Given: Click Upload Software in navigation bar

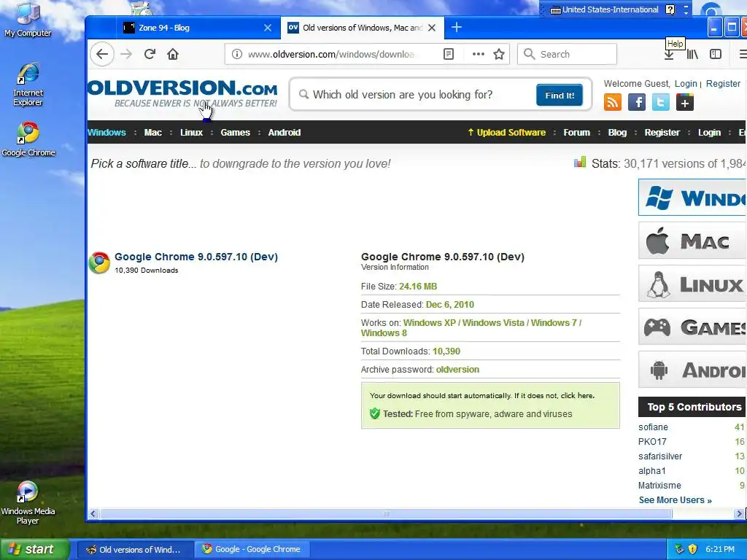Looking at the screenshot, I should click(507, 133).
